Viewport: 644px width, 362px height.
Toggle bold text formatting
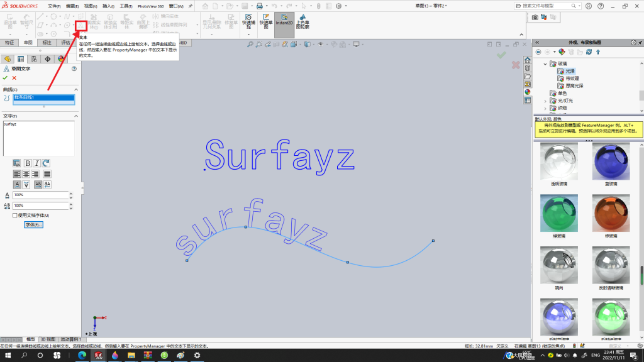click(28, 163)
